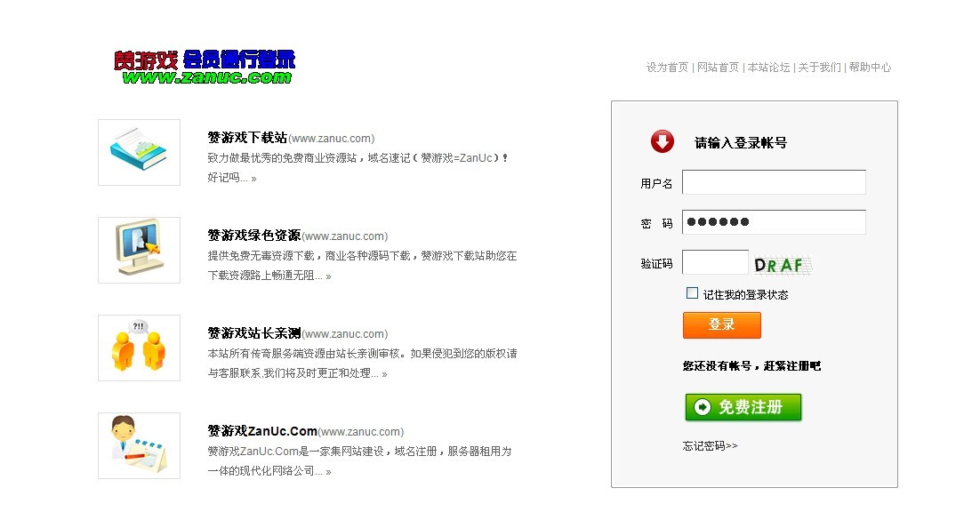Screen dimensions: 980x528
Task: Expand the download station description »
Action: [253, 179]
